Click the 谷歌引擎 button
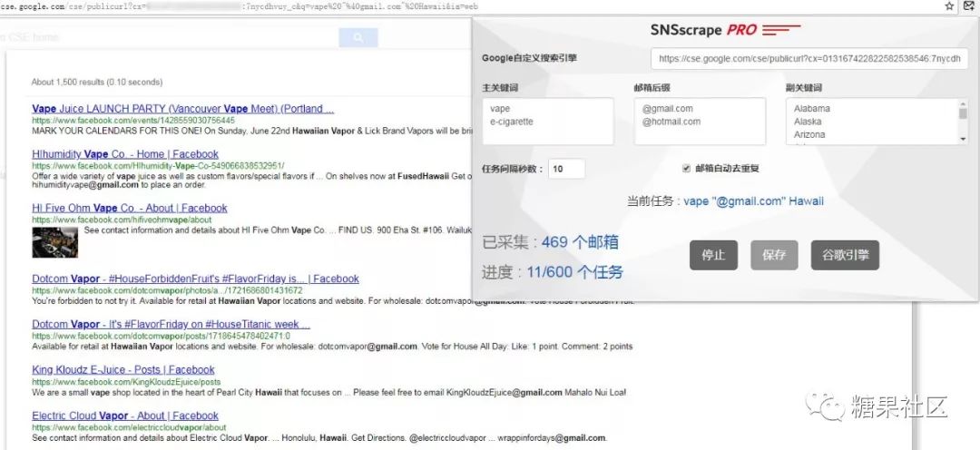This screenshot has width=980, height=450. pyautogui.click(x=845, y=255)
